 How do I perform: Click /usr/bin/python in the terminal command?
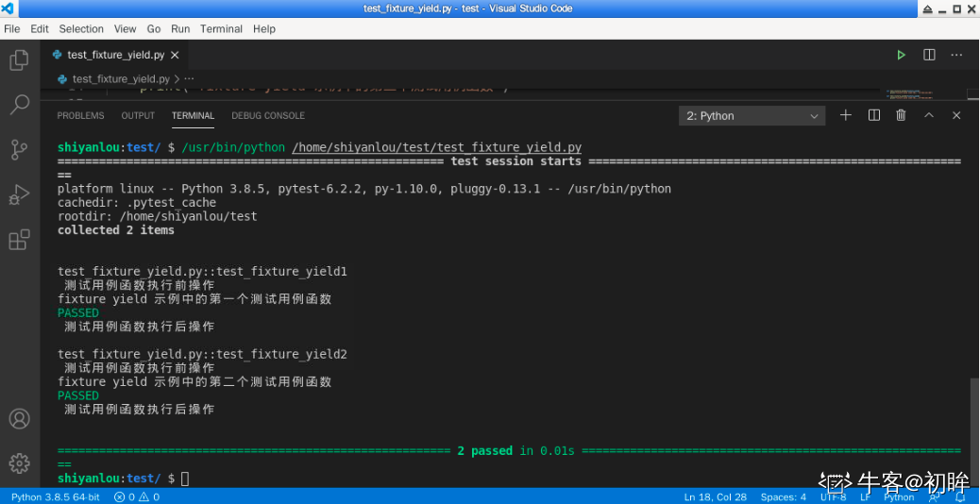[x=233, y=147]
